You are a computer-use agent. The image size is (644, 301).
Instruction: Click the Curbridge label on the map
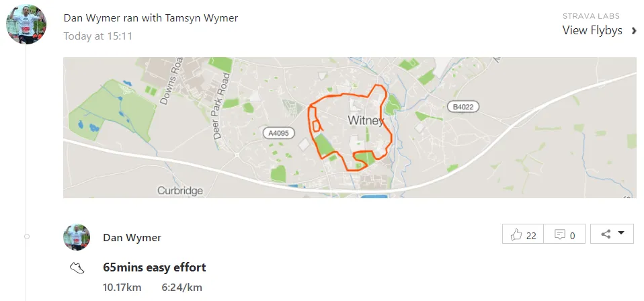tap(180, 191)
